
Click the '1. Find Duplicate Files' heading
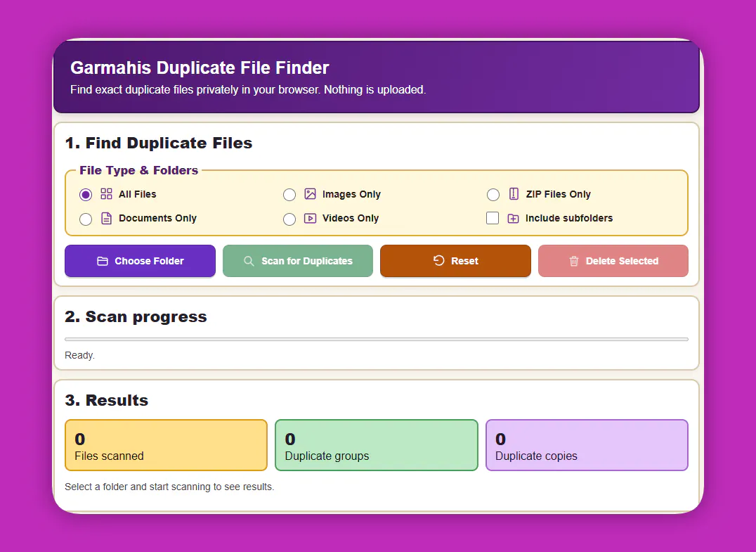(x=159, y=143)
